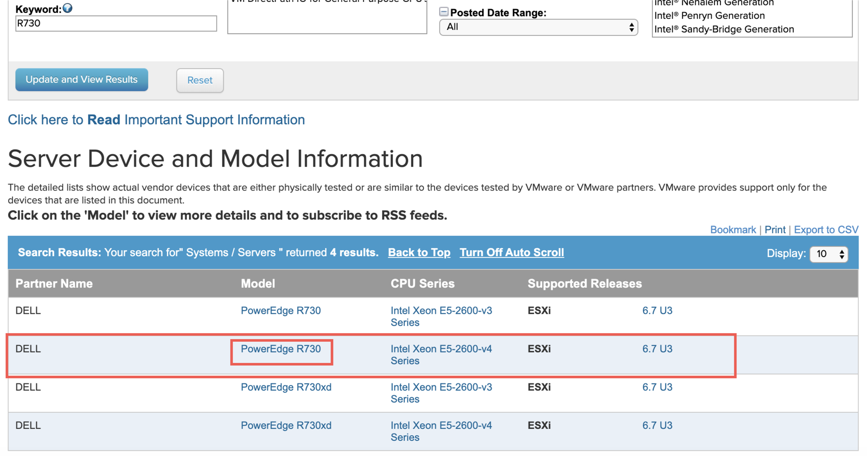Viewport: 868px width, 456px height.
Task: Click DELL in the first results row
Action: pos(28,311)
